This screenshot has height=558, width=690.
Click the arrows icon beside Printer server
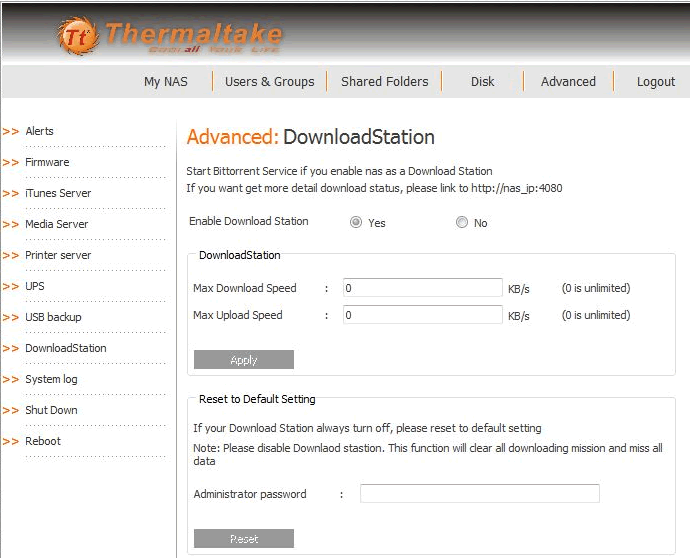tap(11, 256)
